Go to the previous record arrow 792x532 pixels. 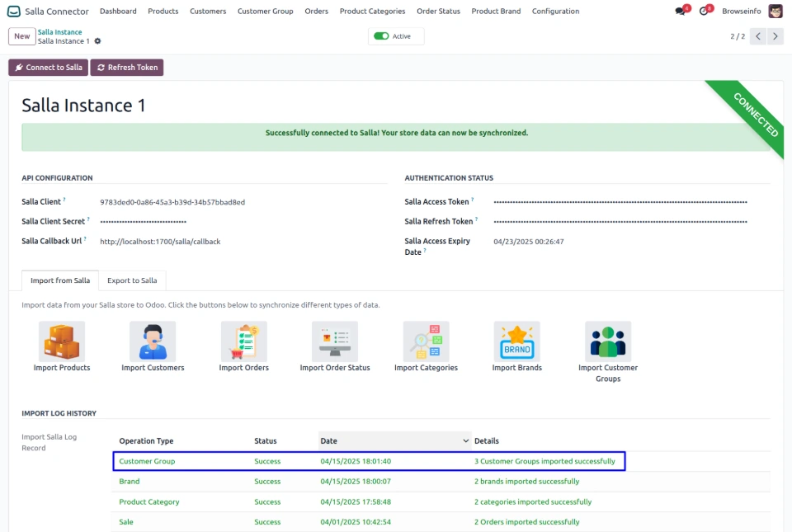pyautogui.click(x=758, y=36)
